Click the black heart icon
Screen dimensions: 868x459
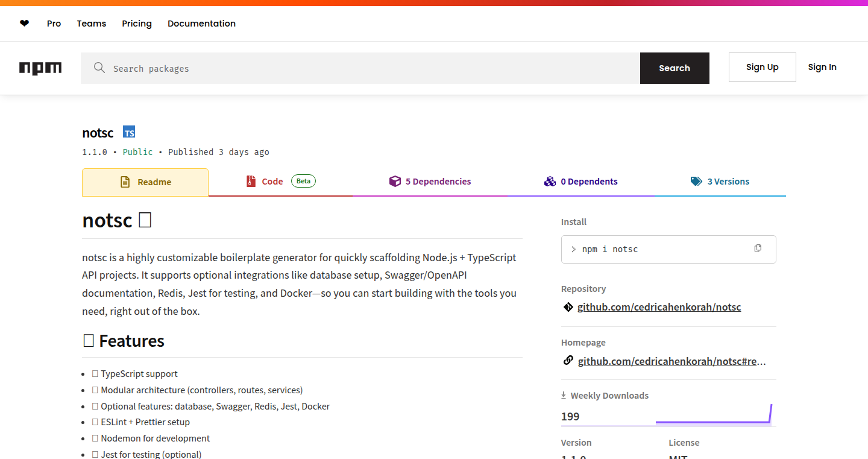tap(24, 24)
